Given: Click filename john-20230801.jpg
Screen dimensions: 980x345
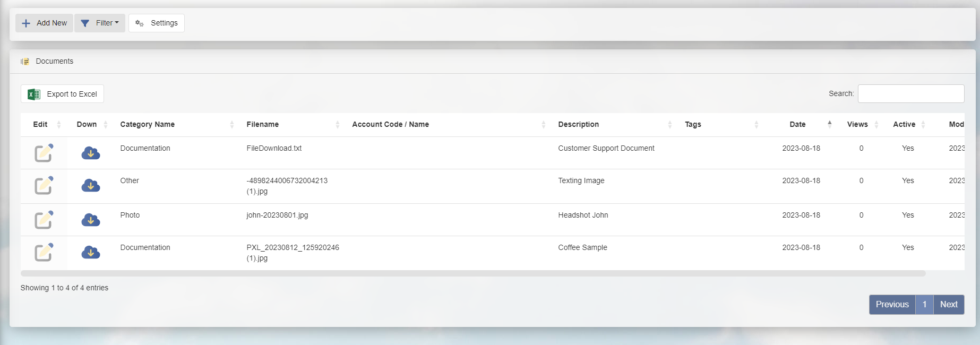Looking at the screenshot, I should (x=277, y=215).
